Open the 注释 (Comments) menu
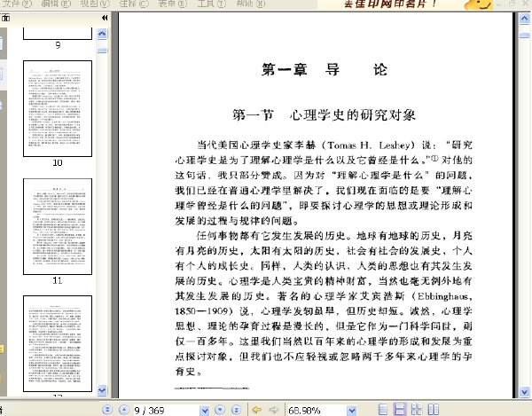The image size is (532, 416). point(134,4)
